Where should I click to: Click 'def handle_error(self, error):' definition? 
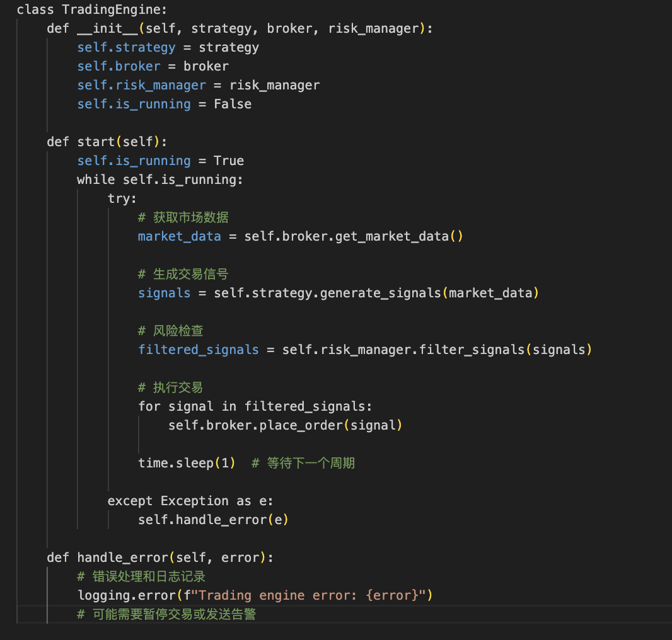click(x=160, y=557)
